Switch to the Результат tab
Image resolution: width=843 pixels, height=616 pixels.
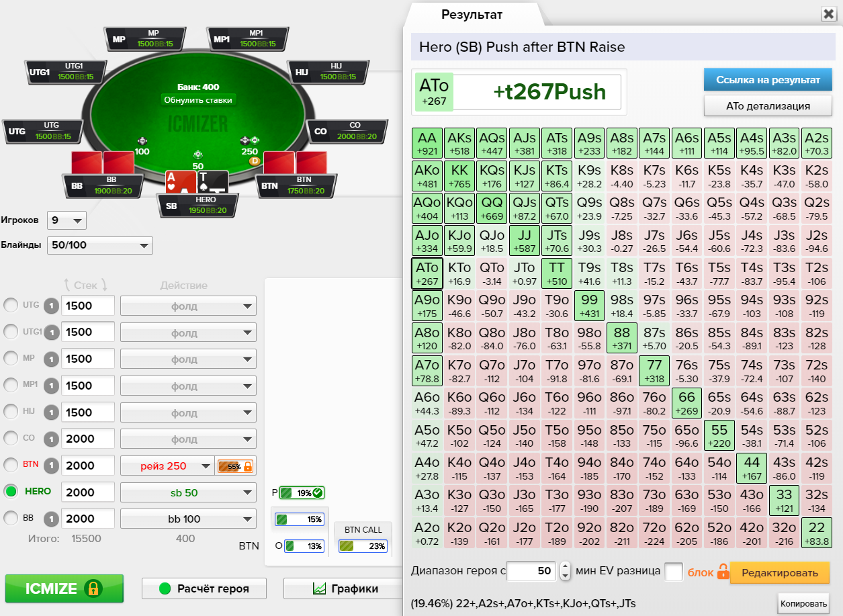coord(472,15)
